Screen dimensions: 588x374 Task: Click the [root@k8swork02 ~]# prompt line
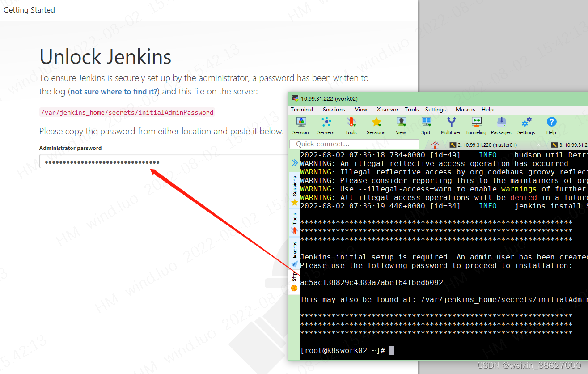[x=343, y=351]
